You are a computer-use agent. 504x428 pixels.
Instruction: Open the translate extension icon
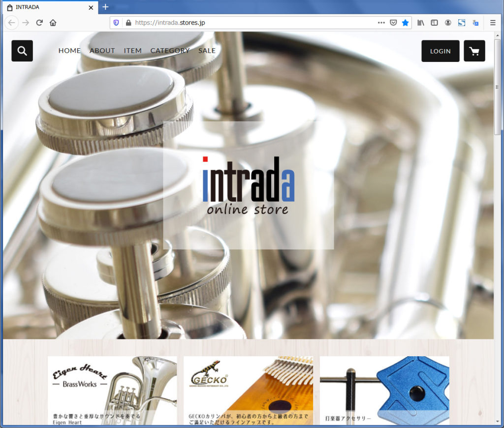[475, 23]
